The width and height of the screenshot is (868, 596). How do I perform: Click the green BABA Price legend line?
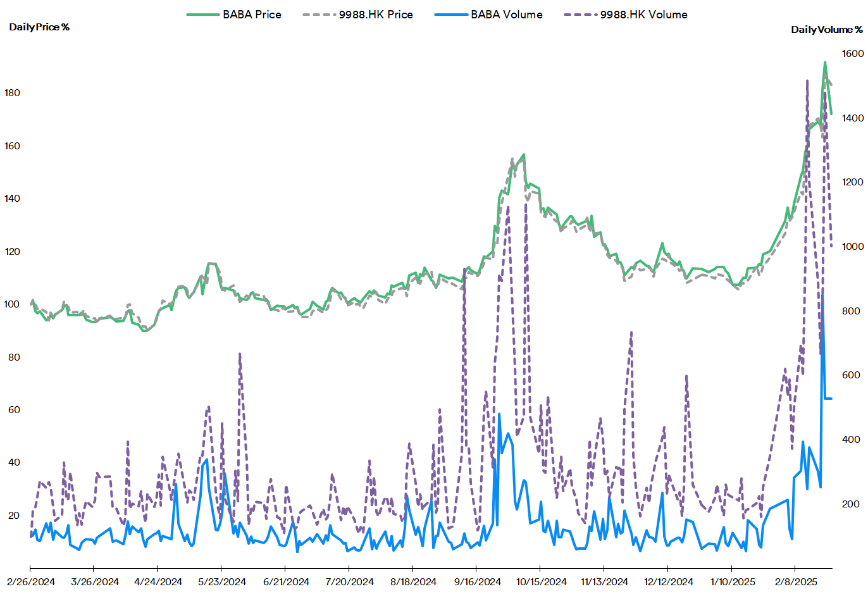click(202, 15)
